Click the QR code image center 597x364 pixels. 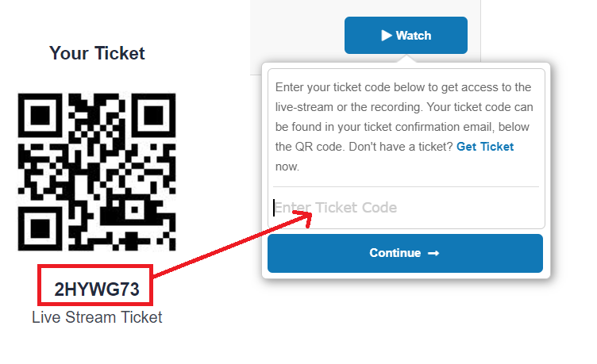click(x=97, y=172)
